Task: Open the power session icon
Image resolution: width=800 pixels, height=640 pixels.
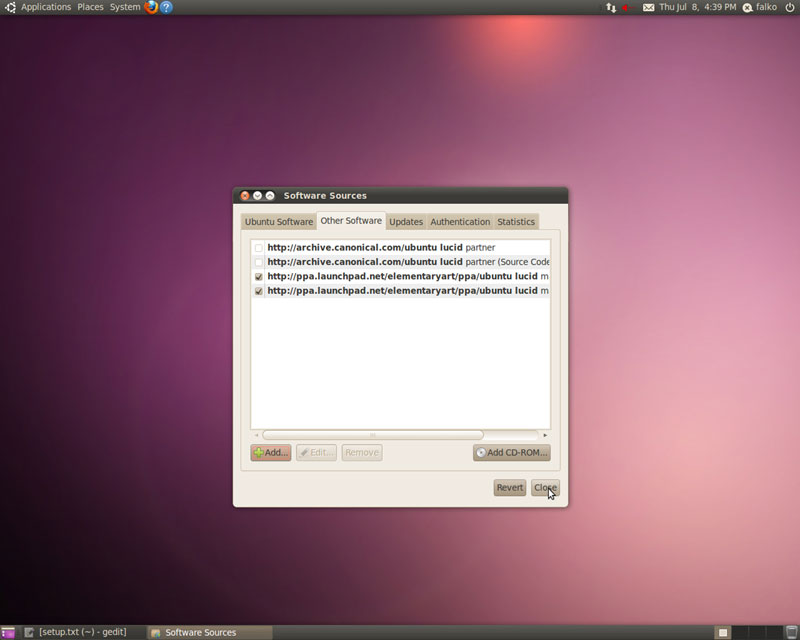Action: click(x=789, y=7)
